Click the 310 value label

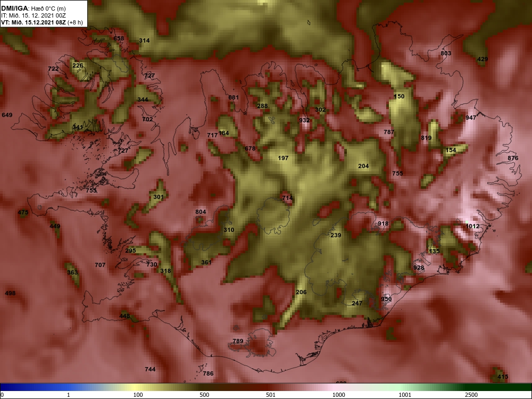tap(229, 230)
